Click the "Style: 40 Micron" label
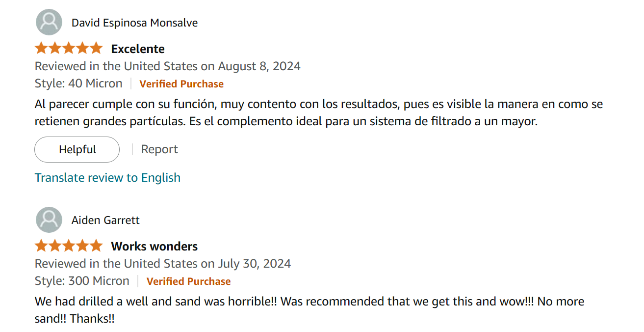644x332 pixels. click(x=78, y=83)
